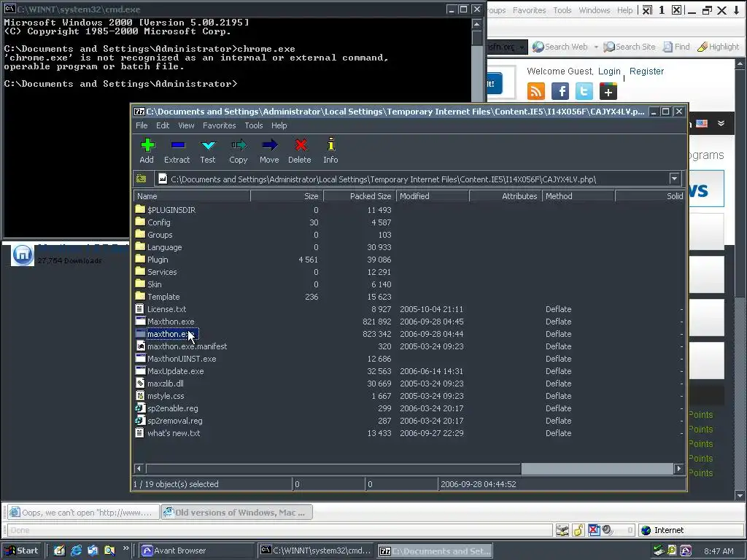Screen dimensions: 747x560
Task: Switch to Avant Browser taskbar button
Action: click(196, 551)
